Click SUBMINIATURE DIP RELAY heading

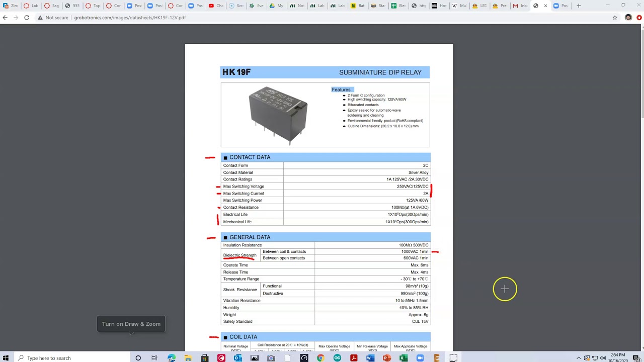tap(380, 72)
